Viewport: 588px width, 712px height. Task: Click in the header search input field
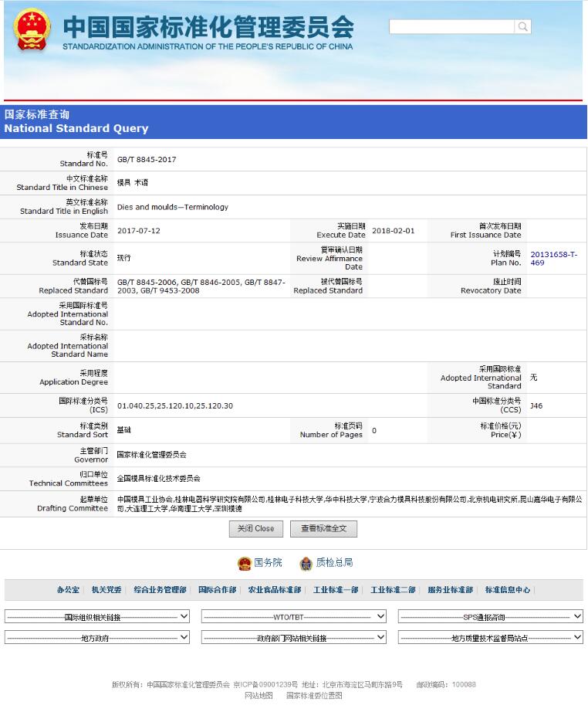pyautogui.click(x=451, y=27)
